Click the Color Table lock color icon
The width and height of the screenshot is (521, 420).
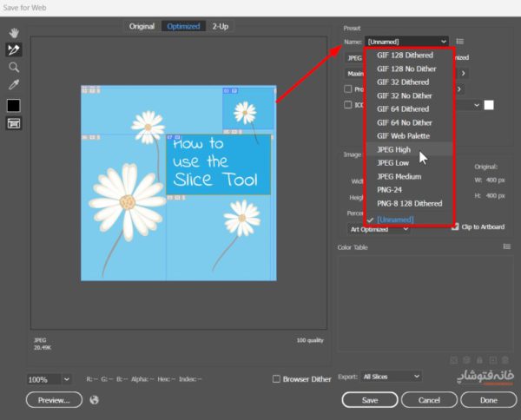click(x=479, y=360)
